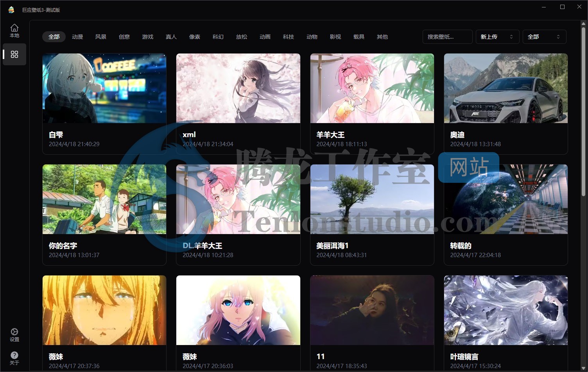The height and width of the screenshot is (372, 588).
Task: Switch to the 像素 category
Action: point(195,37)
